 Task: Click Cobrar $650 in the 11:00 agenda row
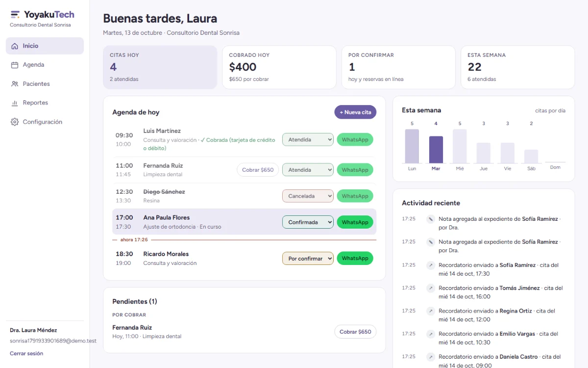coord(258,170)
